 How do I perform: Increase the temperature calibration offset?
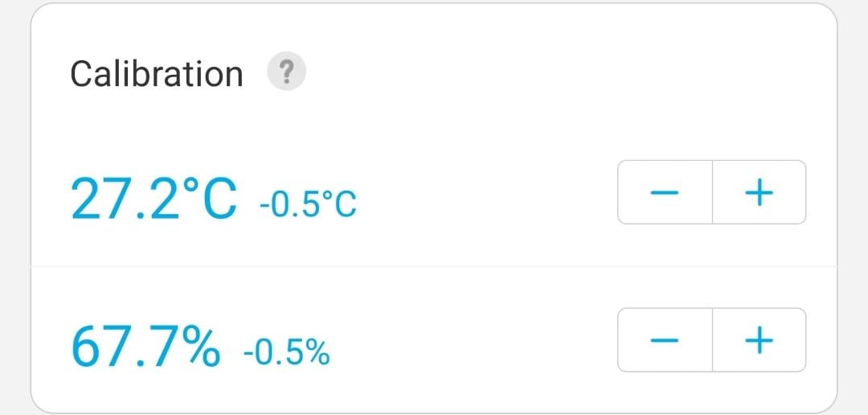(759, 192)
